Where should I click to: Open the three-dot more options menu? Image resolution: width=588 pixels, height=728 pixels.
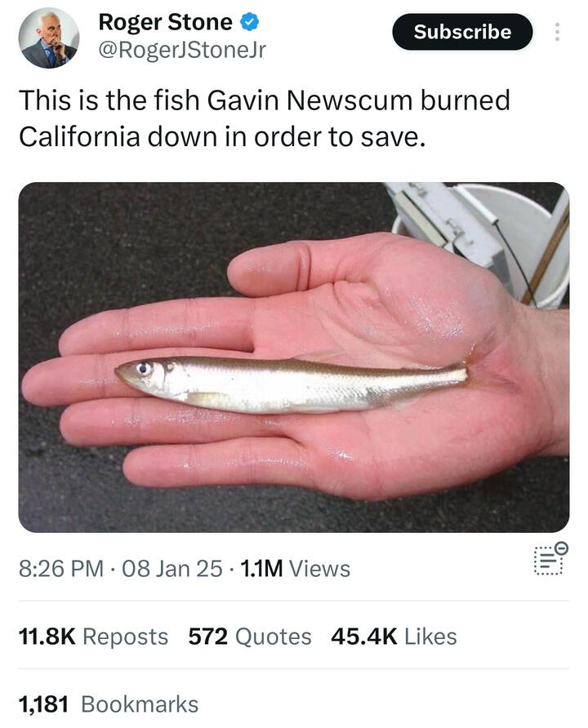click(x=557, y=32)
